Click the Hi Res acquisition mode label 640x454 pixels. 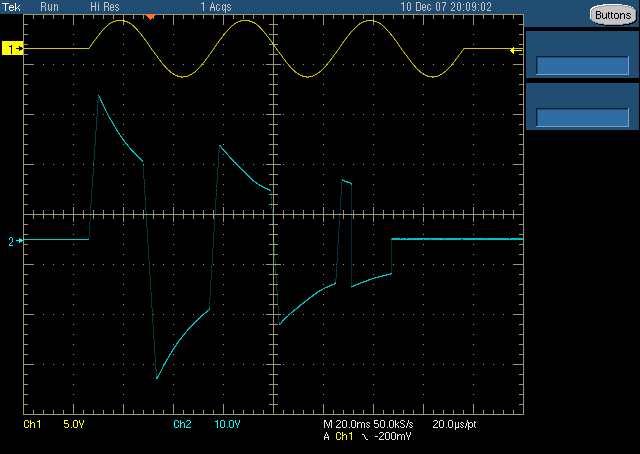pos(105,7)
